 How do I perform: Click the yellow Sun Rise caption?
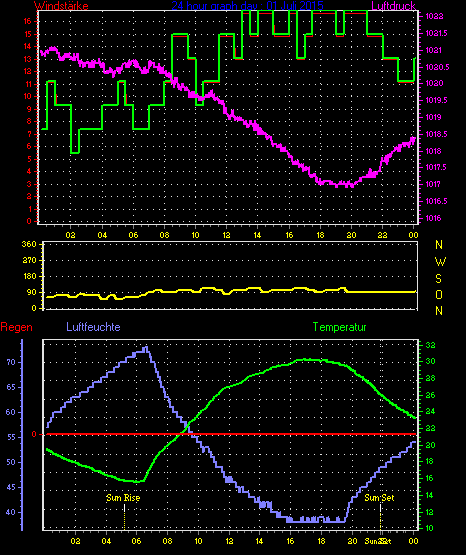123,498
